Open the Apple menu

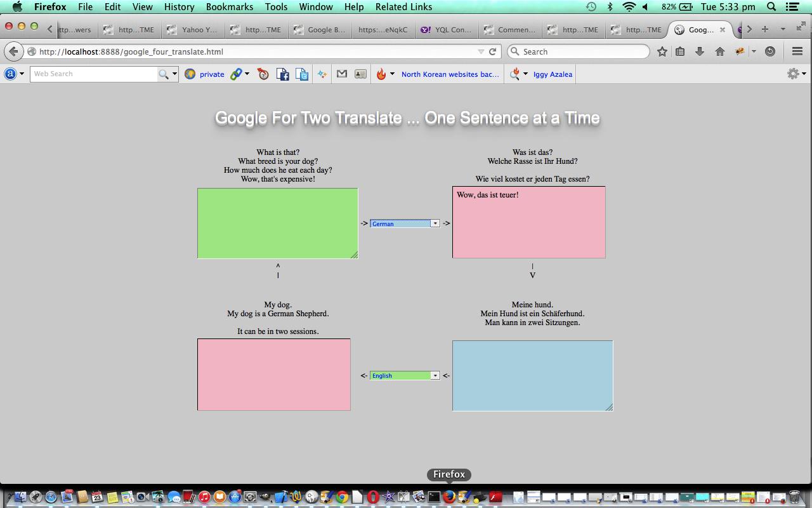coord(17,7)
